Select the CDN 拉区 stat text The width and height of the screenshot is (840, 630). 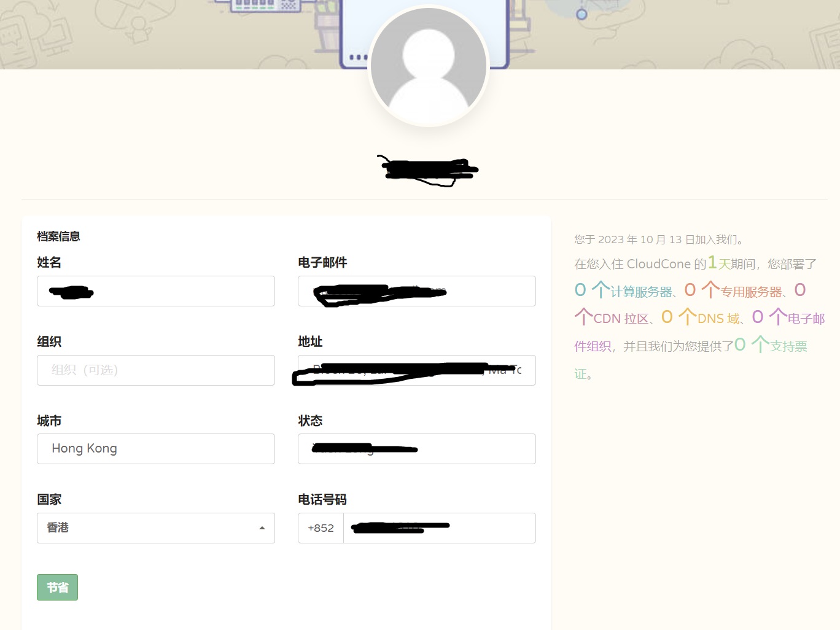(620, 319)
